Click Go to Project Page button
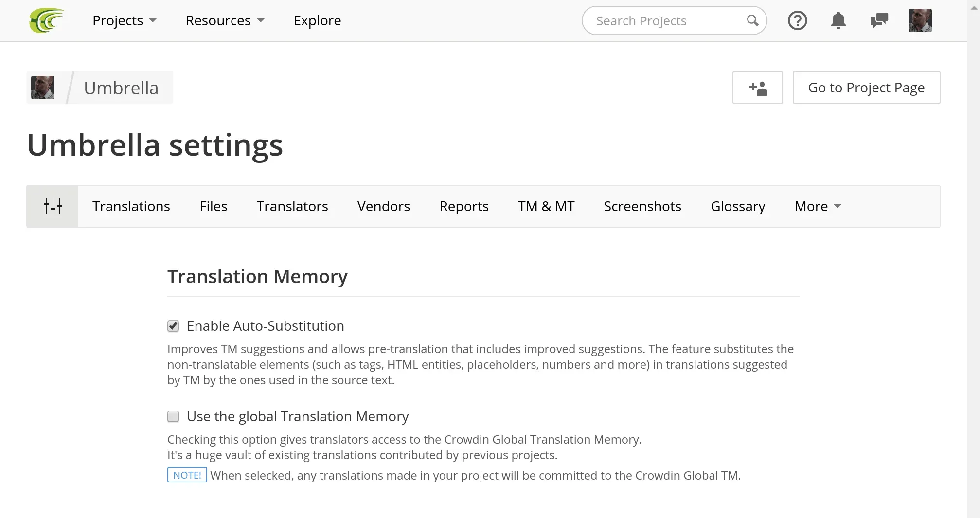 click(x=866, y=88)
